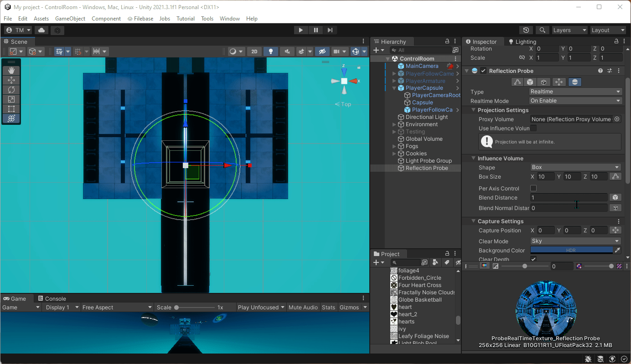
Task: Select the Hand tool in the Scene toolbar
Action: [10, 70]
